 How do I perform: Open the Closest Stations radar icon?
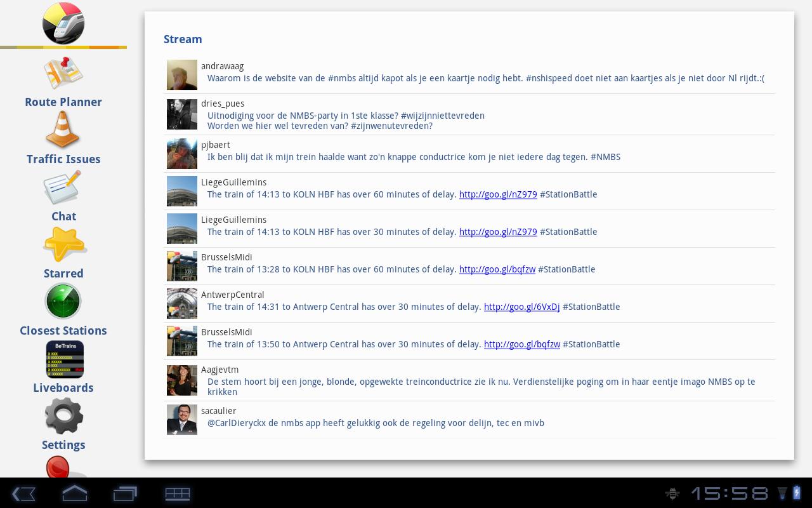tap(63, 301)
